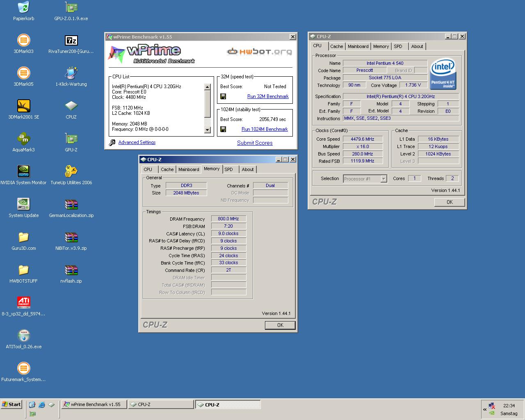Launch TuneUp Utilities 2006 icon

click(x=71, y=171)
